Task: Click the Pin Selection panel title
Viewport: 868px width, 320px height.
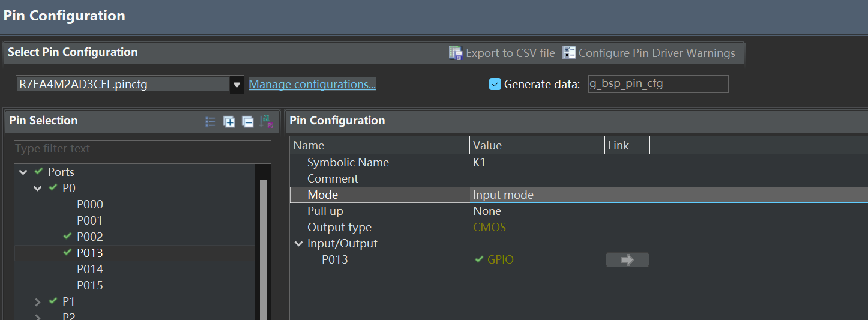Action: (43, 121)
